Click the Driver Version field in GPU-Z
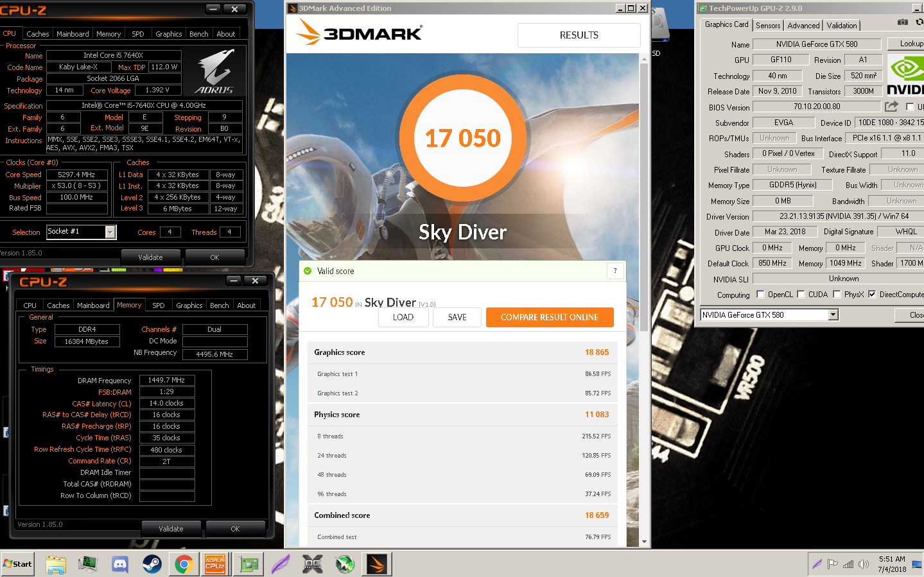Viewport: 924px width, 577px height. coord(838,216)
